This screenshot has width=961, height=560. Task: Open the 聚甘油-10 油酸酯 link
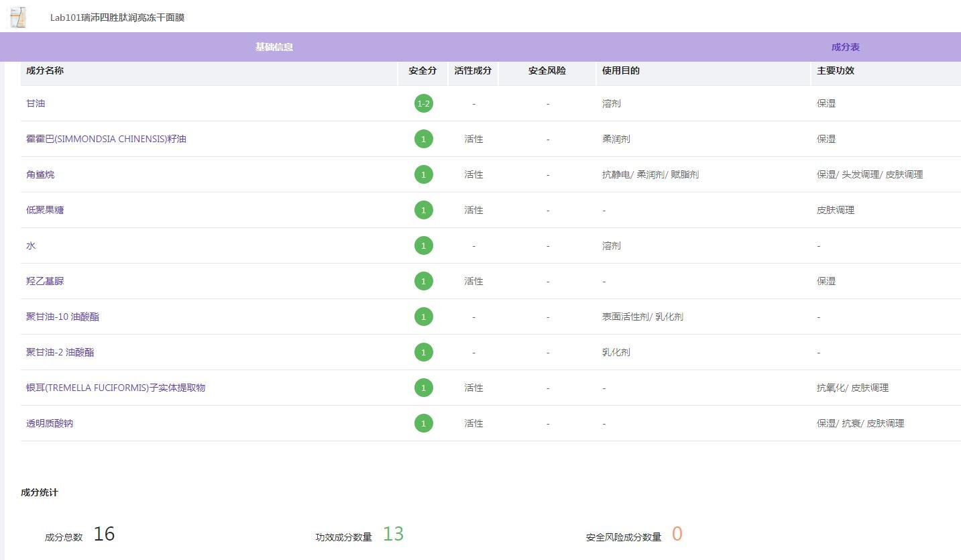click(x=62, y=317)
